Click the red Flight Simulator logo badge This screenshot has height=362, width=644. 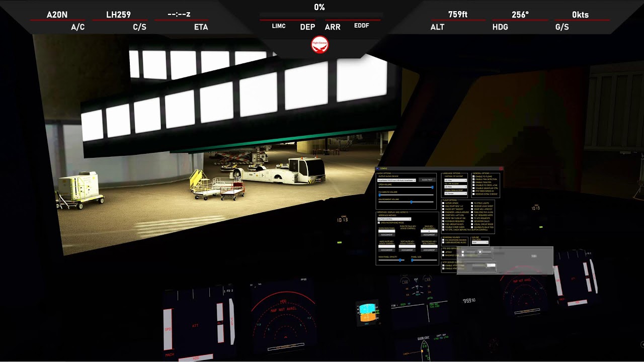(320, 44)
